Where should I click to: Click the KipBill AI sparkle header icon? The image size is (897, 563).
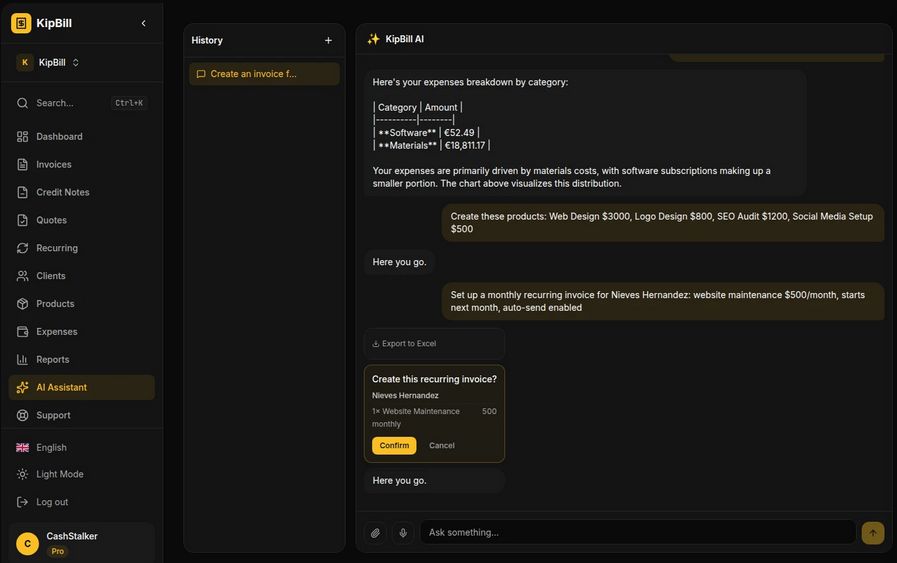[374, 39]
